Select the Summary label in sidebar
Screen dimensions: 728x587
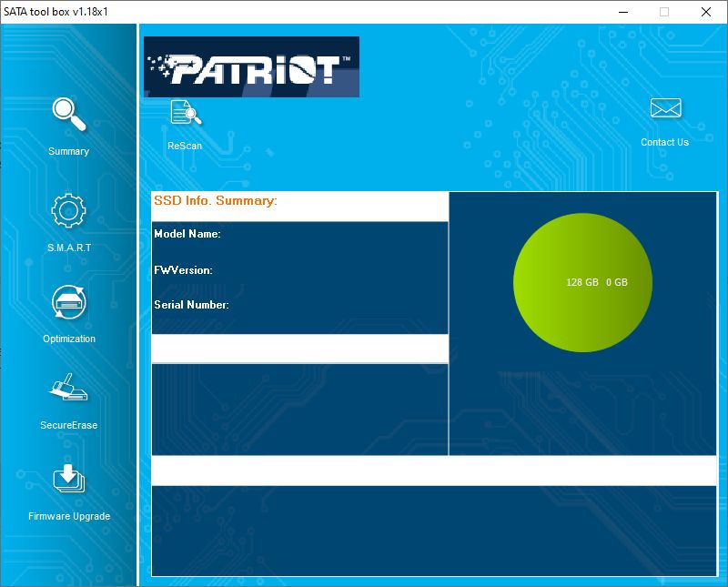tap(69, 151)
